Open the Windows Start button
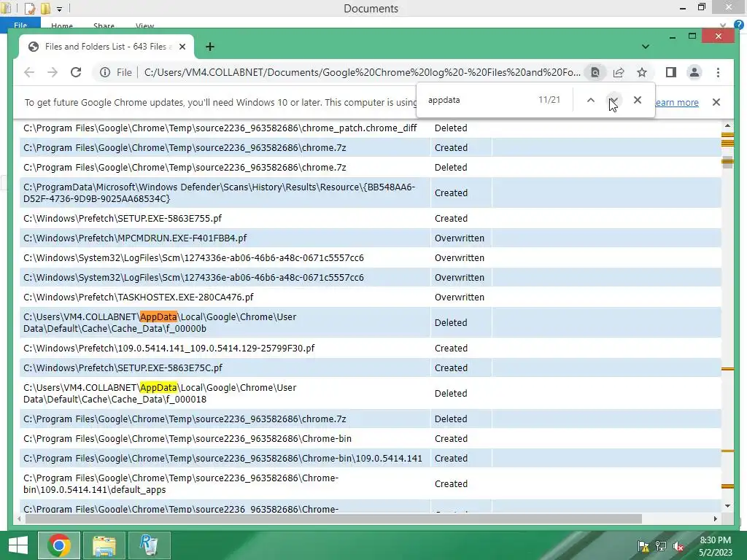This screenshot has width=747, height=560. [18, 545]
